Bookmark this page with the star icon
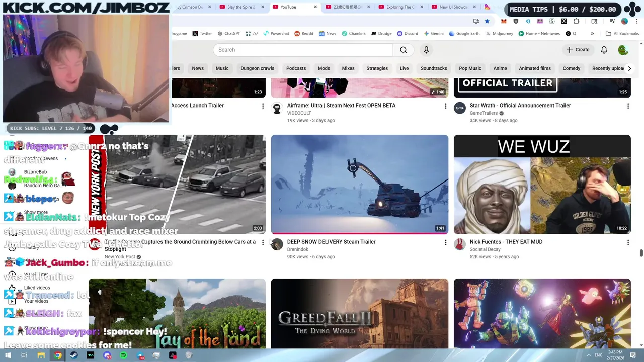The image size is (644, 362). [487, 21]
